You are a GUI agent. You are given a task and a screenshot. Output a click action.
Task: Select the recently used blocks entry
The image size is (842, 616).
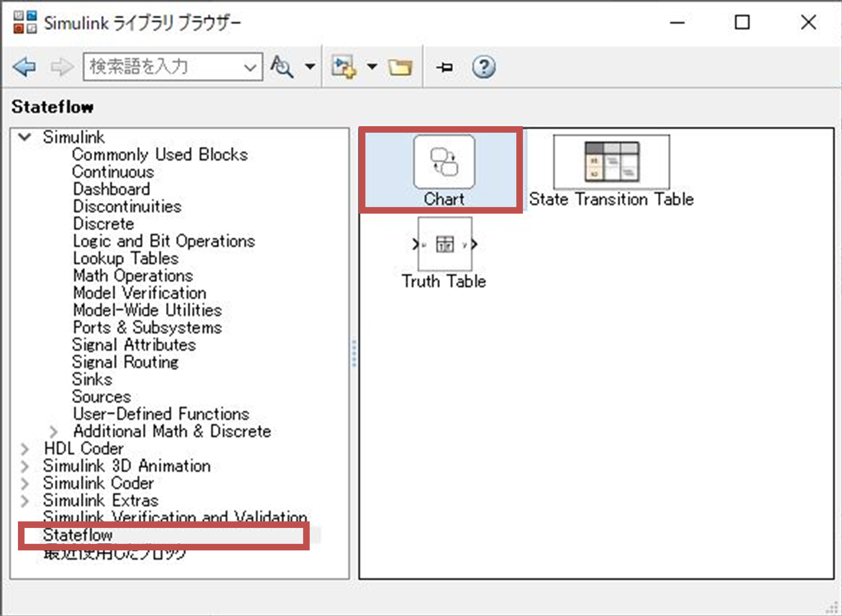point(114,553)
